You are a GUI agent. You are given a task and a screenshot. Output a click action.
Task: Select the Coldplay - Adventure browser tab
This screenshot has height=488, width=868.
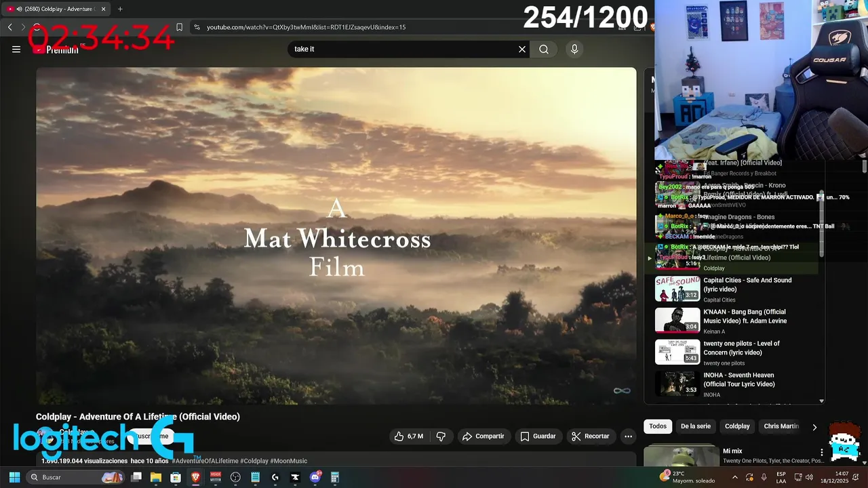coord(57,9)
